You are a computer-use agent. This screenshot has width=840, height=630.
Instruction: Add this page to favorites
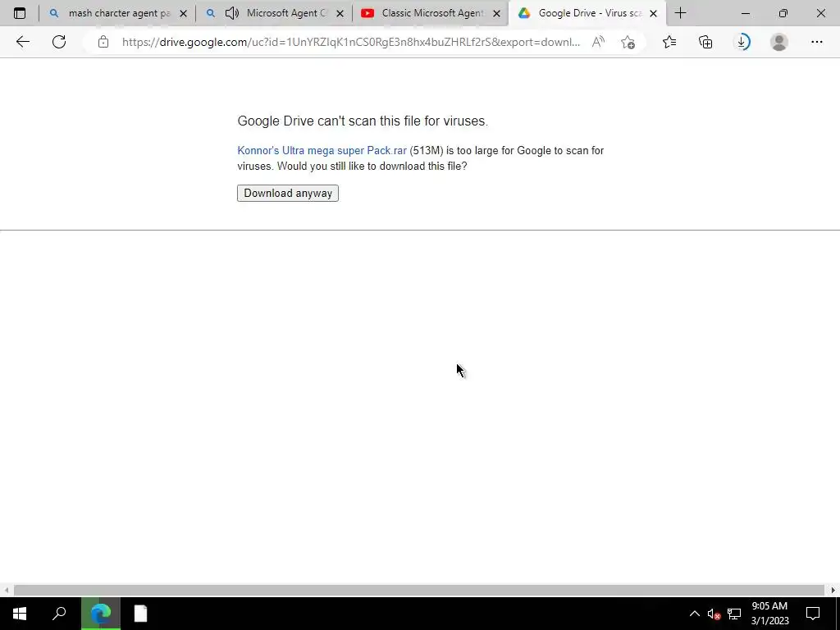(628, 42)
